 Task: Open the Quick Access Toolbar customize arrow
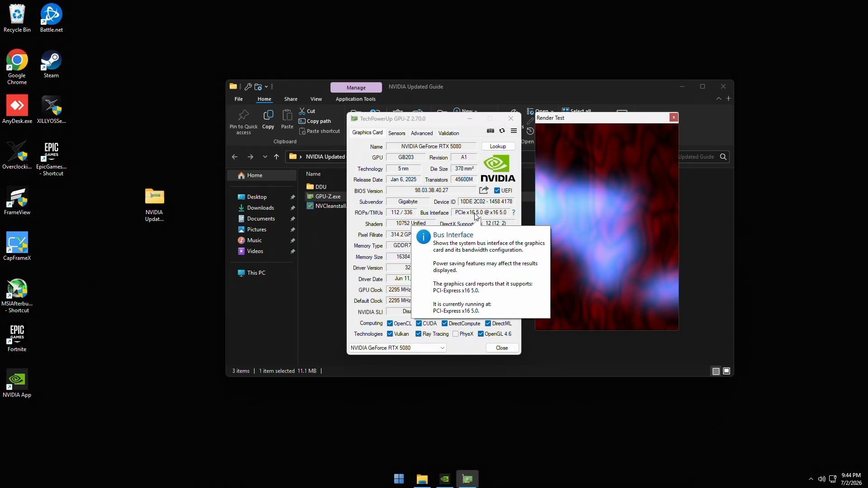[266, 87]
